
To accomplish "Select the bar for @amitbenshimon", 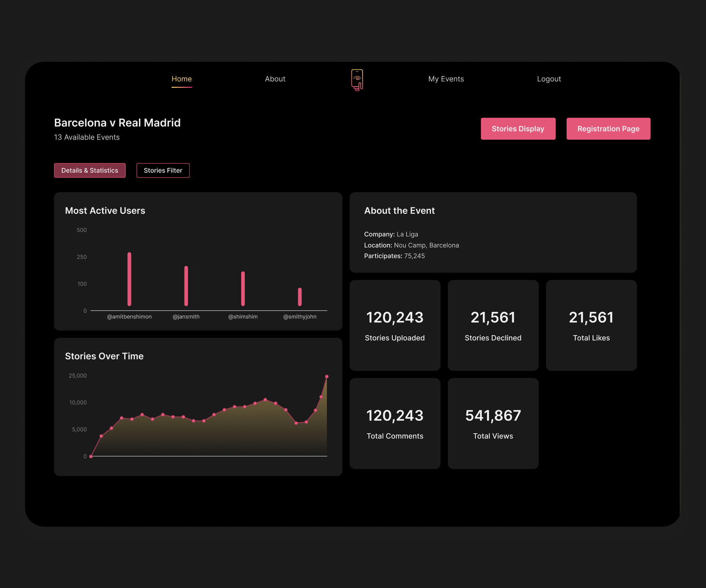I will pyautogui.click(x=129, y=279).
